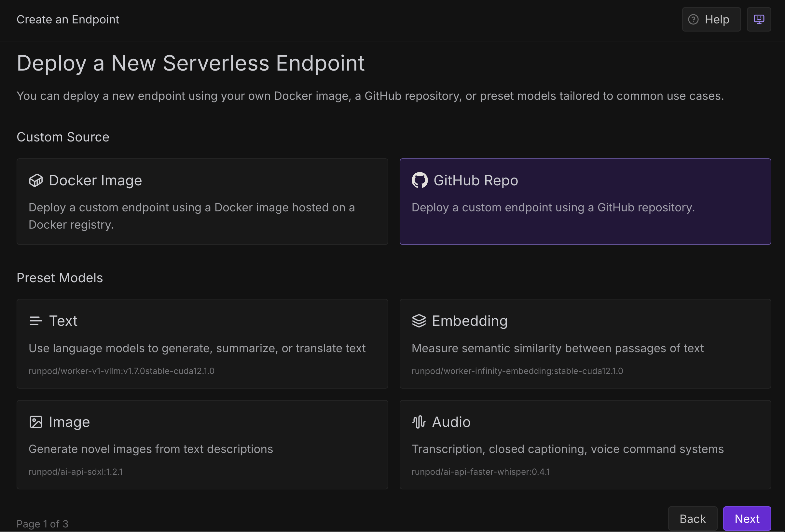Click 'Page 1 of 3' indicator
Viewport: 785px width, 532px height.
click(43, 524)
